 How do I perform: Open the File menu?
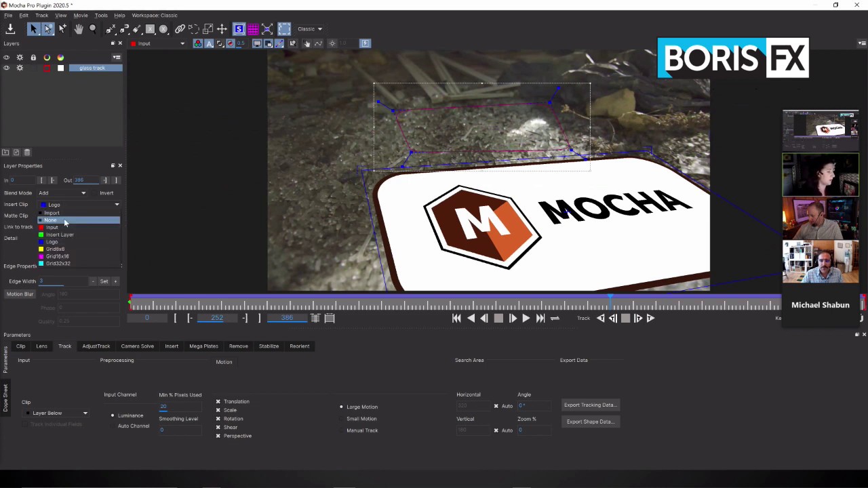point(8,15)
